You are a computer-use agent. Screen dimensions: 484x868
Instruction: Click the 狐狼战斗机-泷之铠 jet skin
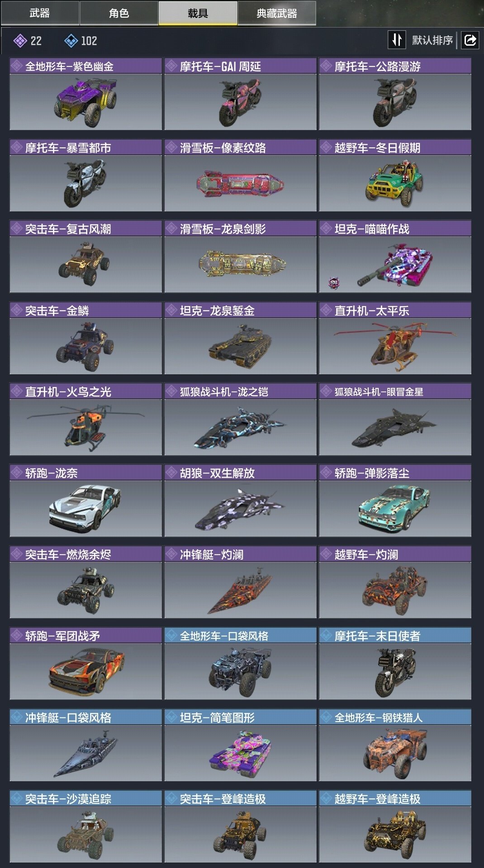[x=240, y=420]
